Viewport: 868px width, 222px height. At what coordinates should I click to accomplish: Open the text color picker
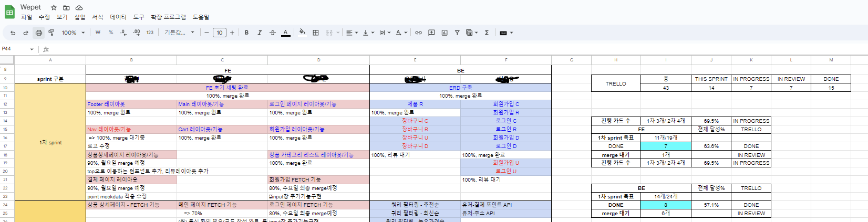(x=285, y=33)
